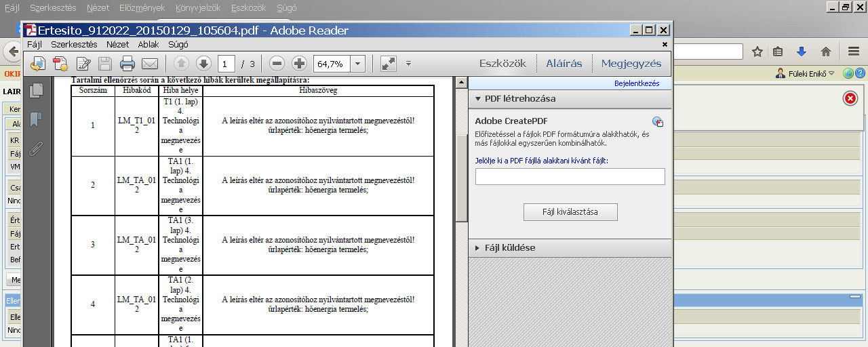
Task: Collapse the blue panel header at the browser's right edge
Action: [854, 298]
